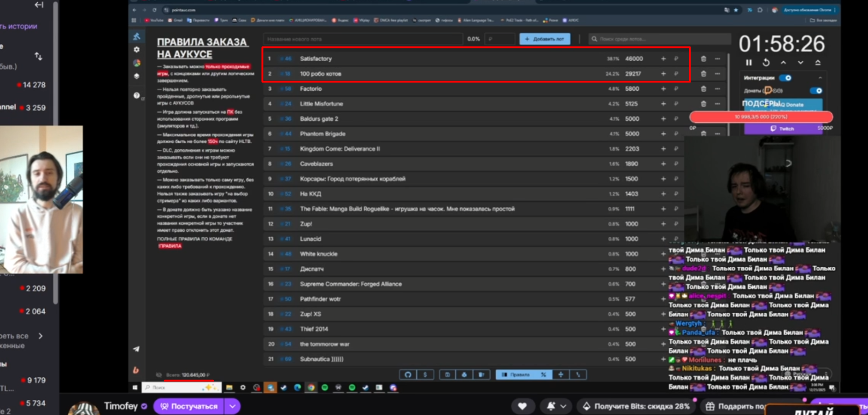Click the Timofey channel name

[x=121, y=406]
